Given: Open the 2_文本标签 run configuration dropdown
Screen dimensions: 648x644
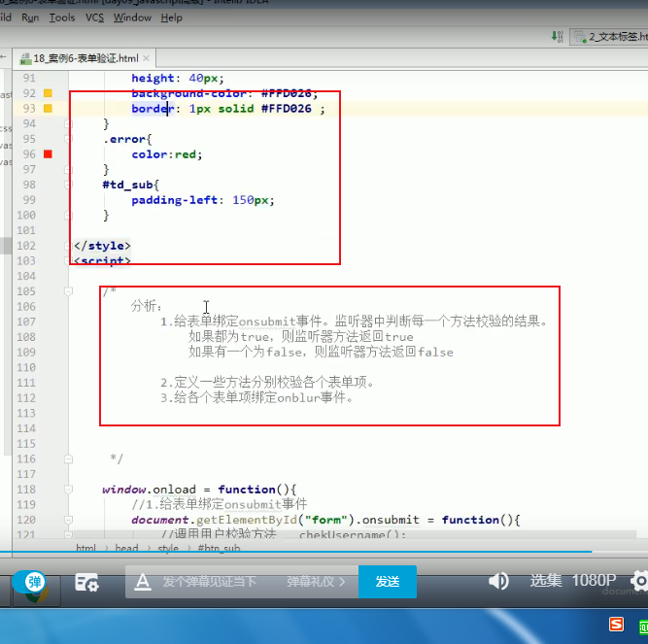Looking at the screenshot, I should 609,37.
